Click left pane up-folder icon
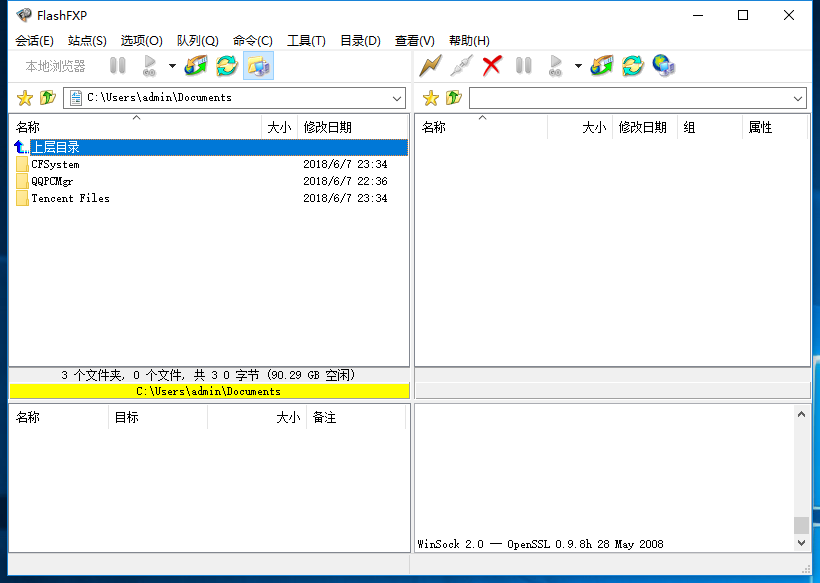Viewport: 820px width, 583px height. tap(48, 98)
